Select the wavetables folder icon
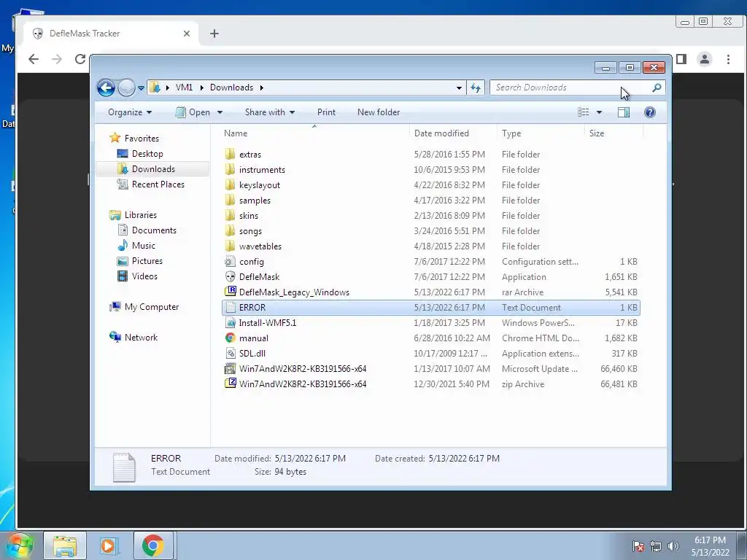The image size is (747, 560). point(230,246)
